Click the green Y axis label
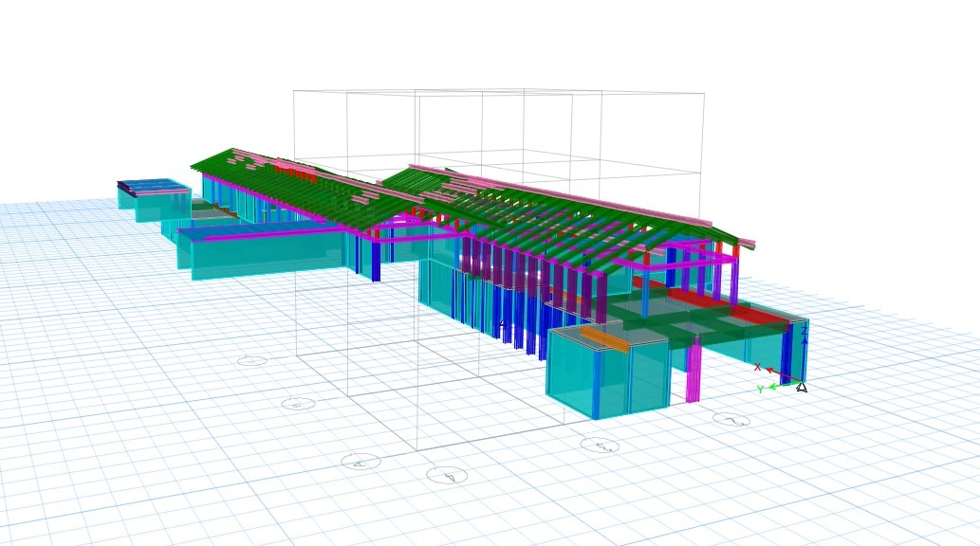This screenshot has height=546, width=980. [760, 390]
